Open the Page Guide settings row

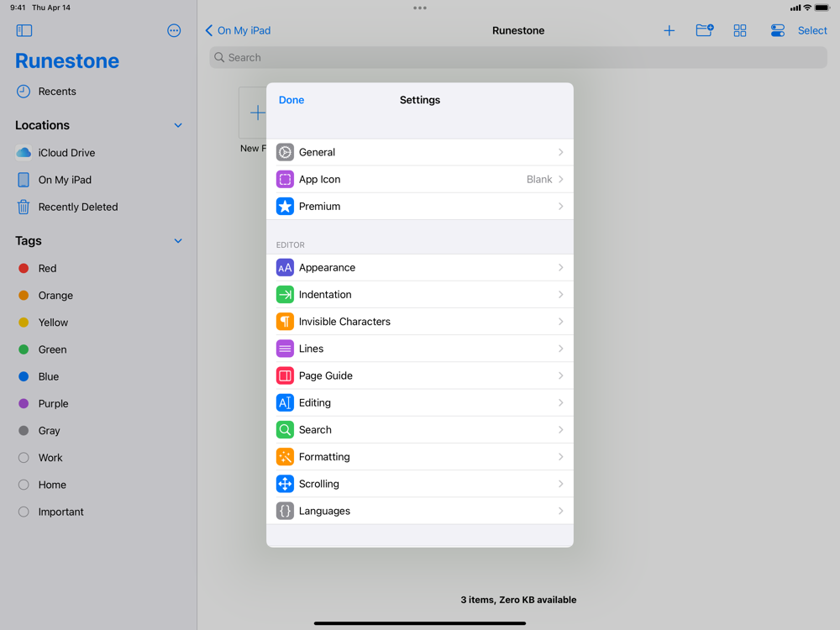(x=420, y=375)
